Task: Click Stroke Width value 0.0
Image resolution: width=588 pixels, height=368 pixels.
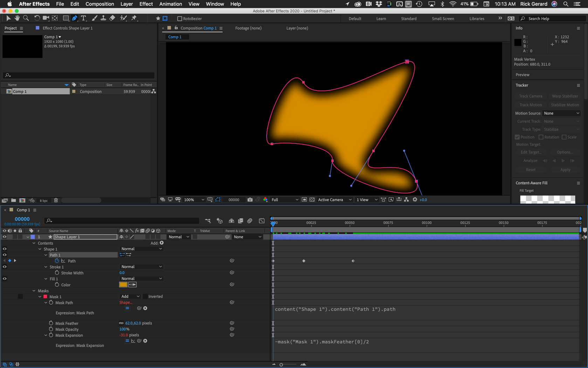Action: [x=122, y=273]
